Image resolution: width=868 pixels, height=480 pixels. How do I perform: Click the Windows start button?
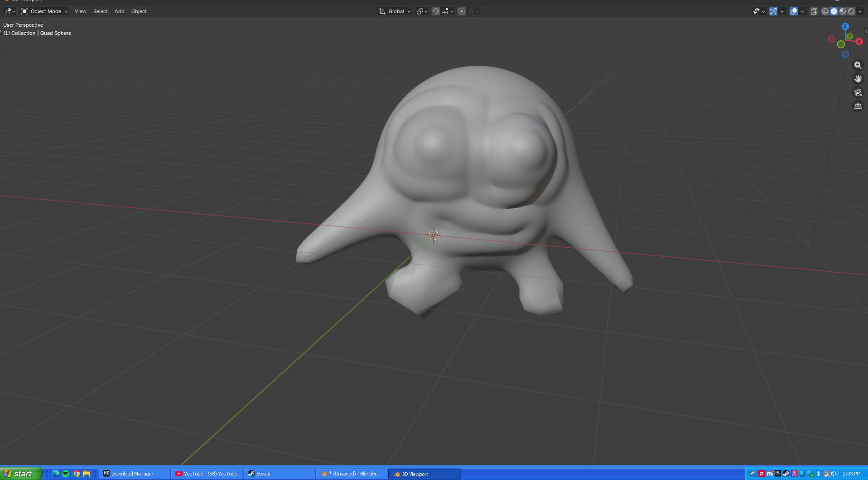(20, 474)
